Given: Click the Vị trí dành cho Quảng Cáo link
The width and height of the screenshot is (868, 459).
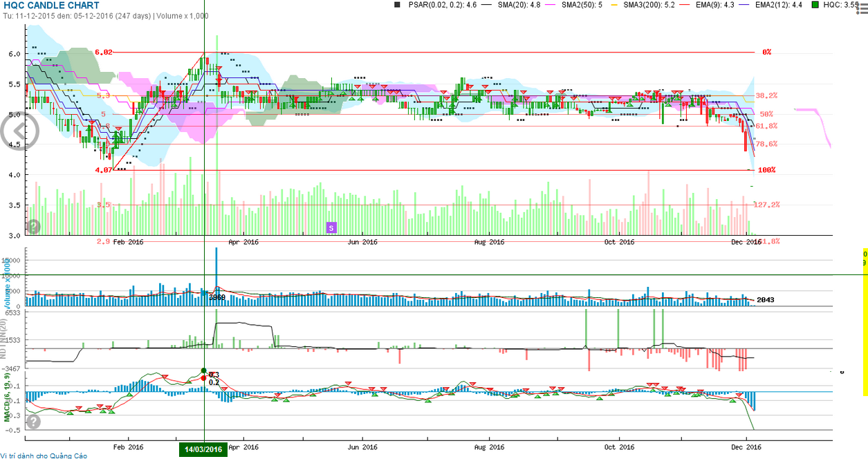Looking at the screenshot, I should click(44, 455).
